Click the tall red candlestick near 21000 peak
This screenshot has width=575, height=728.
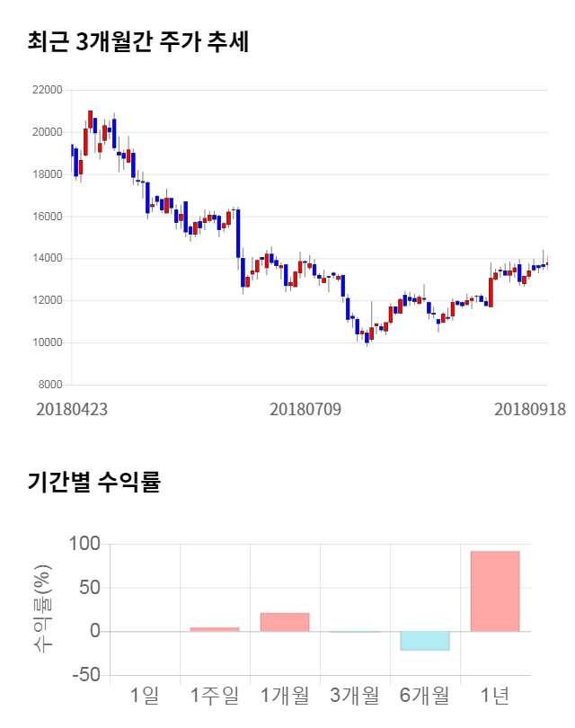[x=90, y=119]
